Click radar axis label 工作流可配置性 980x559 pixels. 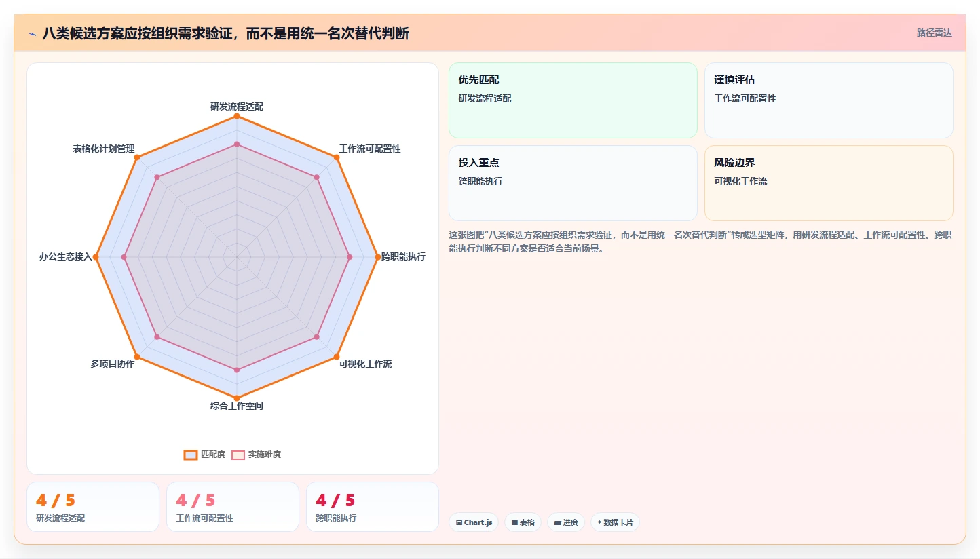click(x=370, y=149)
